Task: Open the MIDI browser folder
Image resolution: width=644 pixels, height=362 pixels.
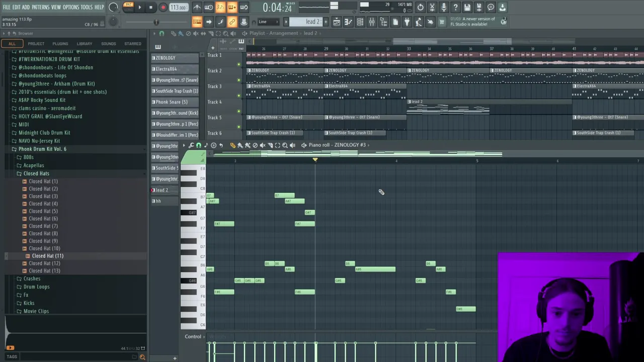Action: click(24, 125)
